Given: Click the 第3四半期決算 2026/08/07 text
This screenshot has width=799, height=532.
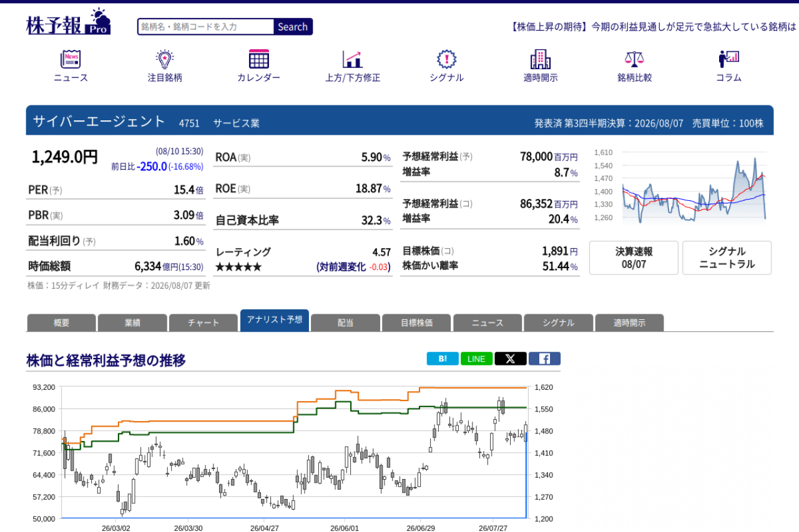Looking at the screenshot, I should [624, 123].
